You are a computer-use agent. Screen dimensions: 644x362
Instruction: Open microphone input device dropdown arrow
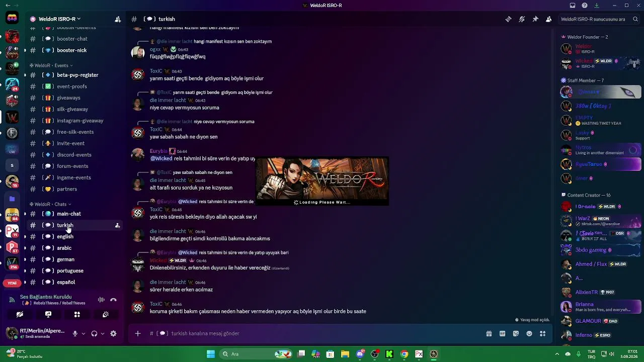(84, 333)
